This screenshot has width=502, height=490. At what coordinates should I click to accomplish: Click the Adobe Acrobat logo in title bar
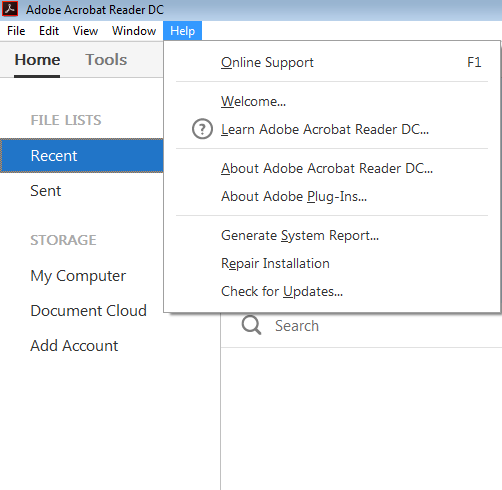10,9
